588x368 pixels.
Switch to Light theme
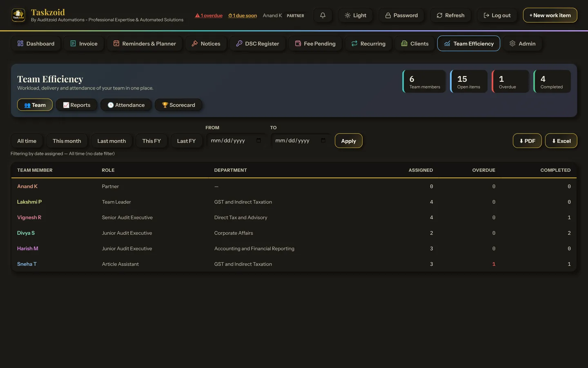[x=355, y=15]
